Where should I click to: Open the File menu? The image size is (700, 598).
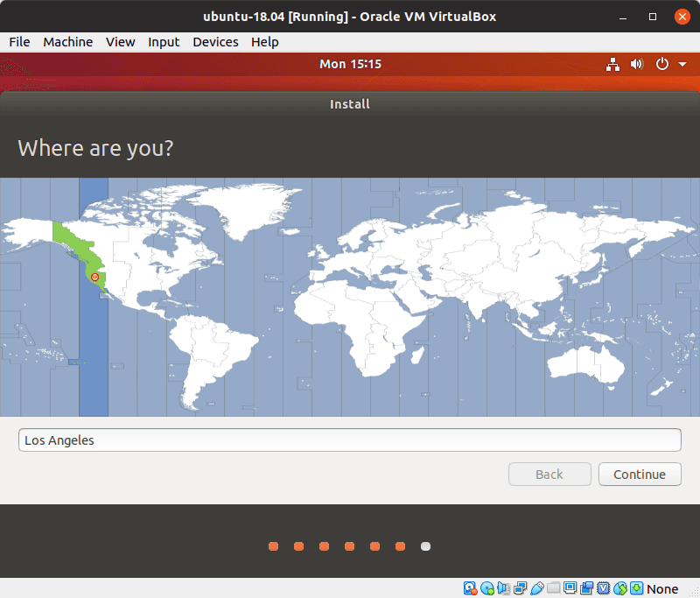[x=19, y=42]
